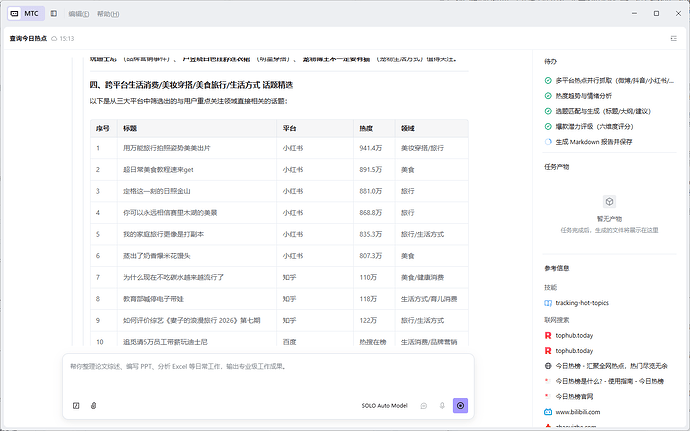The width and height of the screenshot is (690, 431).
Task: Open the 编辑(E) menu
Action: coord(79,14)
